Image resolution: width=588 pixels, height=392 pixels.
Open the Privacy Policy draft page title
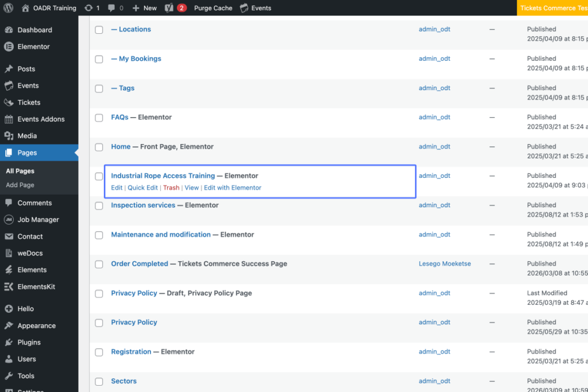[x=134, y=293]
